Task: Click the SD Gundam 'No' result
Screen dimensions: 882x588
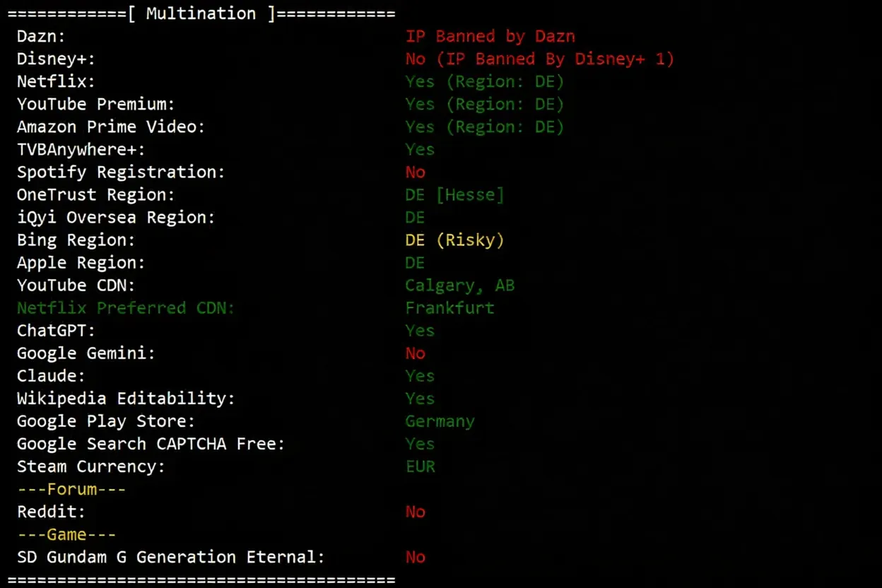Action: (416, 556)
